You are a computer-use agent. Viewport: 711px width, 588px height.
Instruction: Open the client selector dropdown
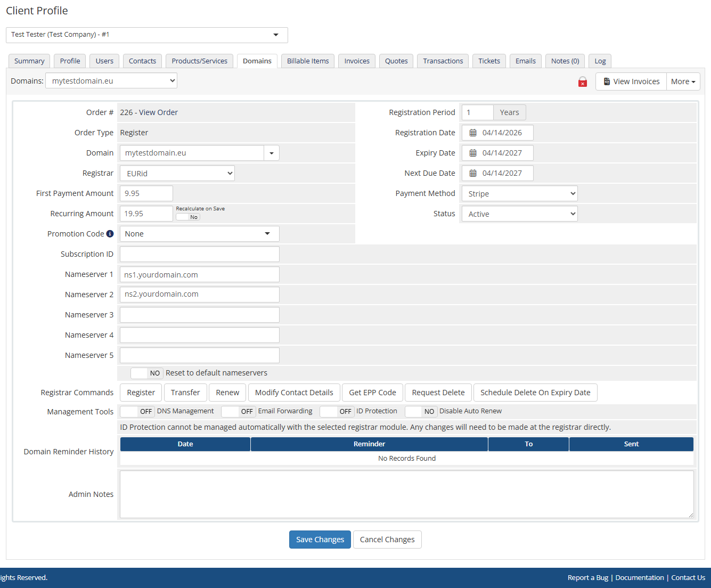pos(147,35)
